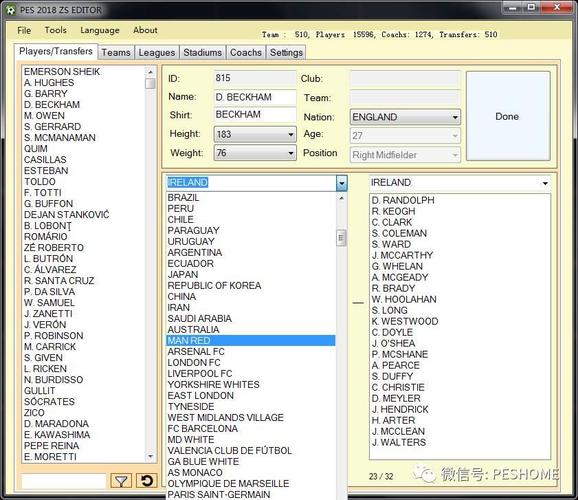The width and height of the screenshot is (578, 500).
Task: Open the Age dropdown showing 27
Action: pyautogui.click(x=405, y=136)
